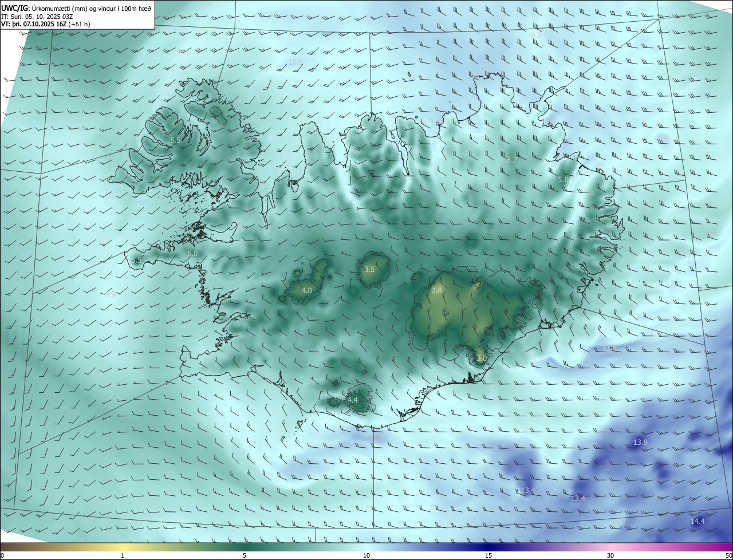Click the '10' tick on the color scale
The image size is (733, 560).
(366, 555)
